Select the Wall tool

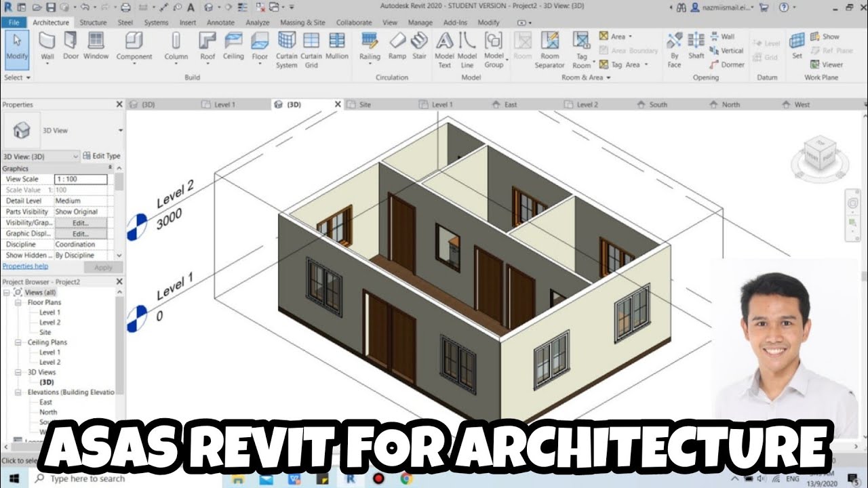(x=47, y=46)
